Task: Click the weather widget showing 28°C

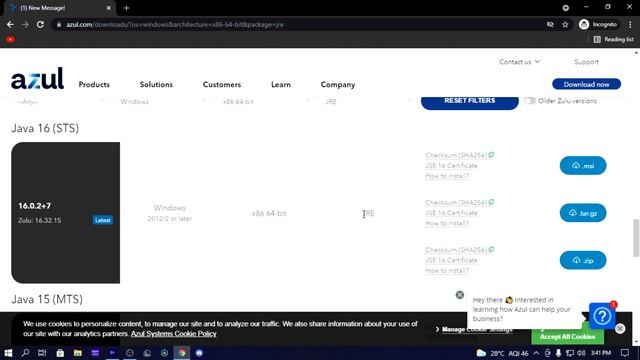Action: pyautogui.click(x=502, y=353)
